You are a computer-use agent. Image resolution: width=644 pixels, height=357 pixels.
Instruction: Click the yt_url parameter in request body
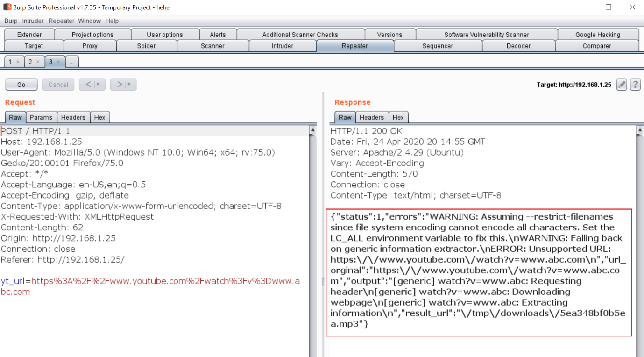click(x=13, y=281)
